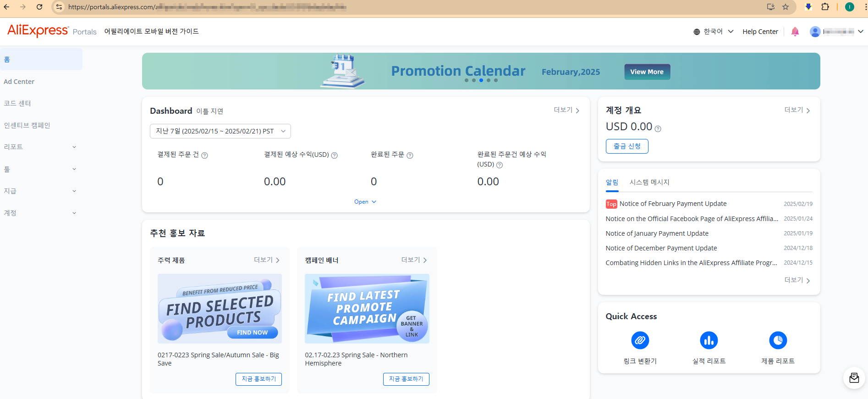This screenshot has width=868, height=399.
Task: Open browser extensions puzzle icon
Action: (825, 7)
